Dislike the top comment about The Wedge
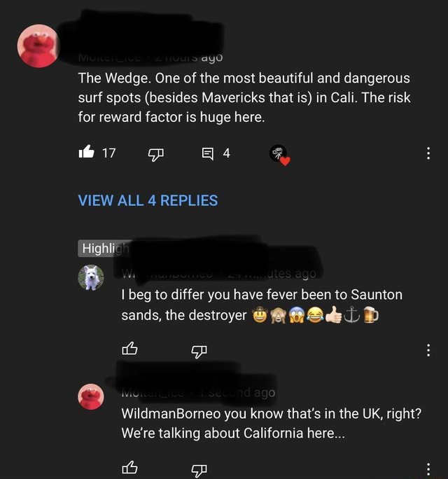448x479 pixels. tap(155, 154)
